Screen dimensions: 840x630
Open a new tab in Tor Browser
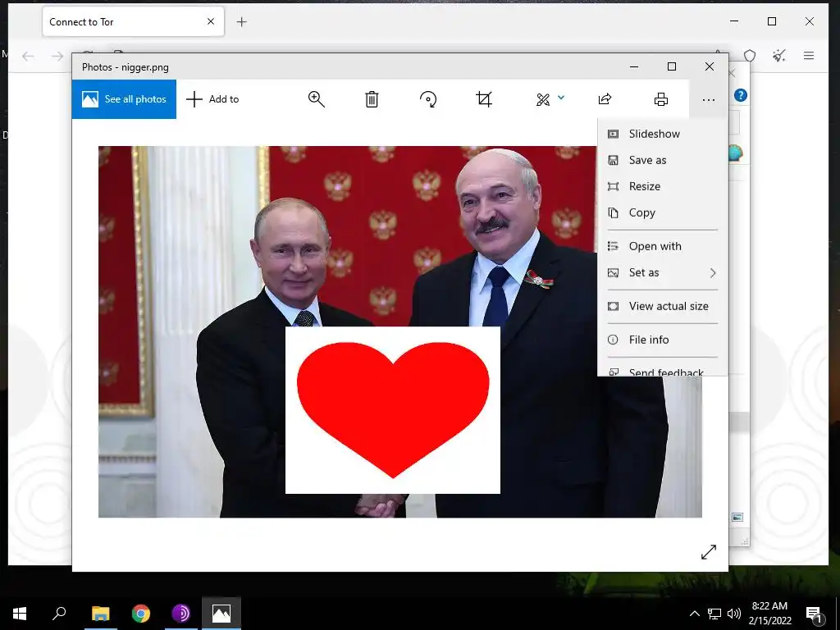(x=242, y=22)
